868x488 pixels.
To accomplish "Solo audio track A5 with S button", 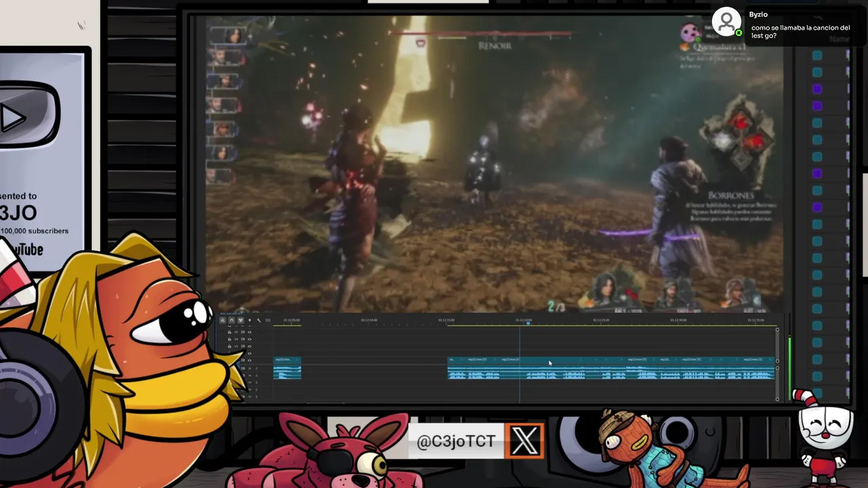I will coord(256,396).
